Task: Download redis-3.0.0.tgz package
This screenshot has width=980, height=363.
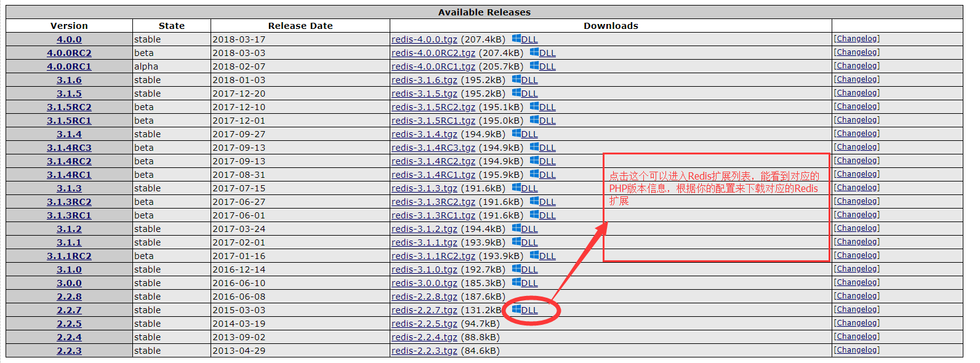Action: pyautogui.click(x=424, y=283)
